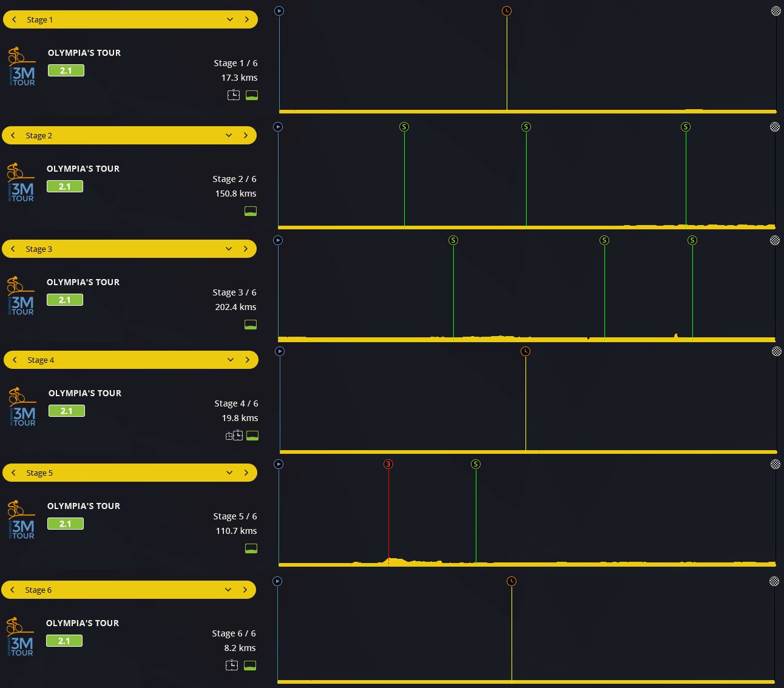Expand the Stage 2 dropdown list

coord(229,135)
